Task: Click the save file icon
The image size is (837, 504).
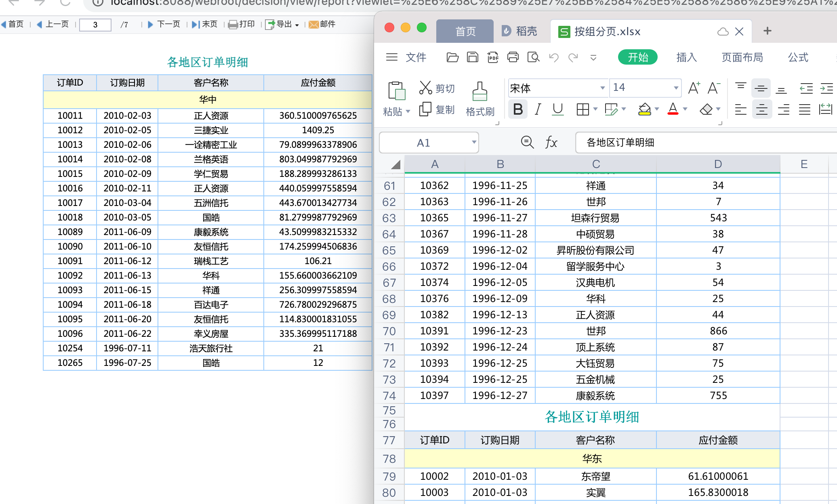Action: point(472,57)
